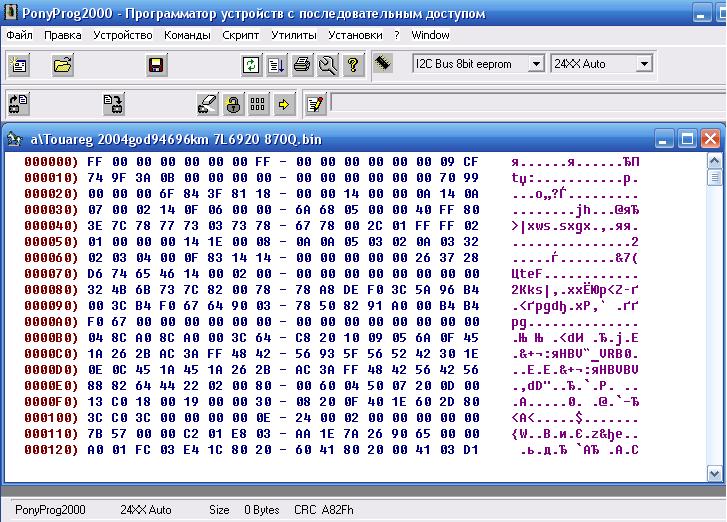Click the New window toolbar icon
The width and height of the screenshot is (727, 522).
pyautogui.click(x=19, y=65)
